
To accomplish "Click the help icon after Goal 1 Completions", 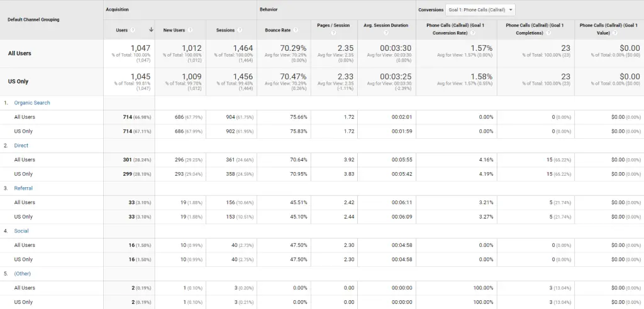I will (x=548, y=33).
